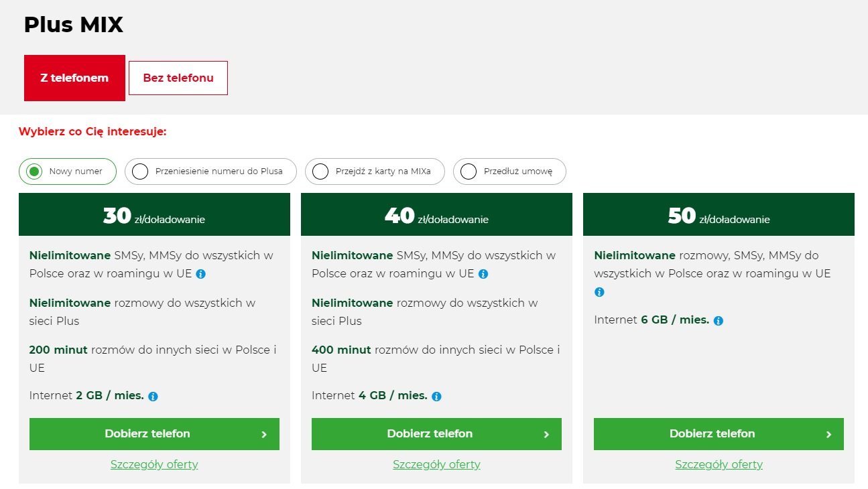
Task: Click Internet 4 GB / mies. text
Action: [369, 396]
